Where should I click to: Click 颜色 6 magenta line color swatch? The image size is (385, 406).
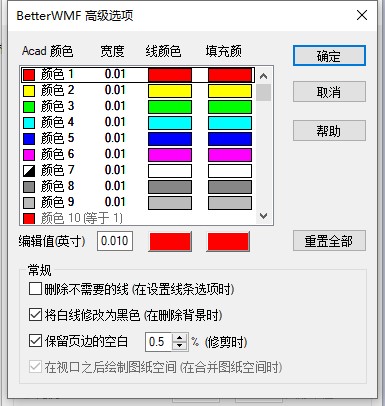point(170,155)
